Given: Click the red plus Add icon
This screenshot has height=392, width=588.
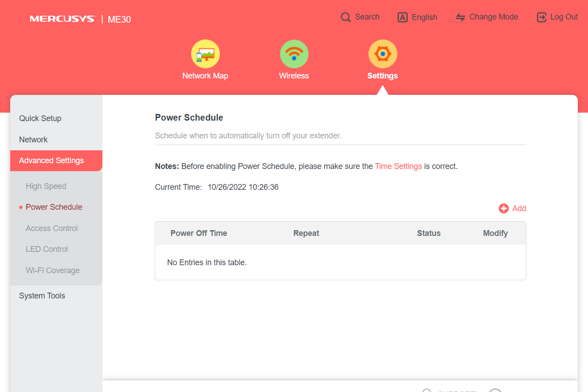Looking at the screenshot, I should point(504,208).
